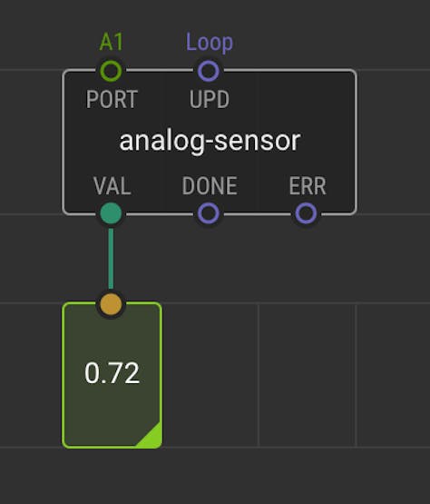This screenshot has width=430, height=504.
Task: Select the teal VAL output pin
Action: click(x=111, y=213)
